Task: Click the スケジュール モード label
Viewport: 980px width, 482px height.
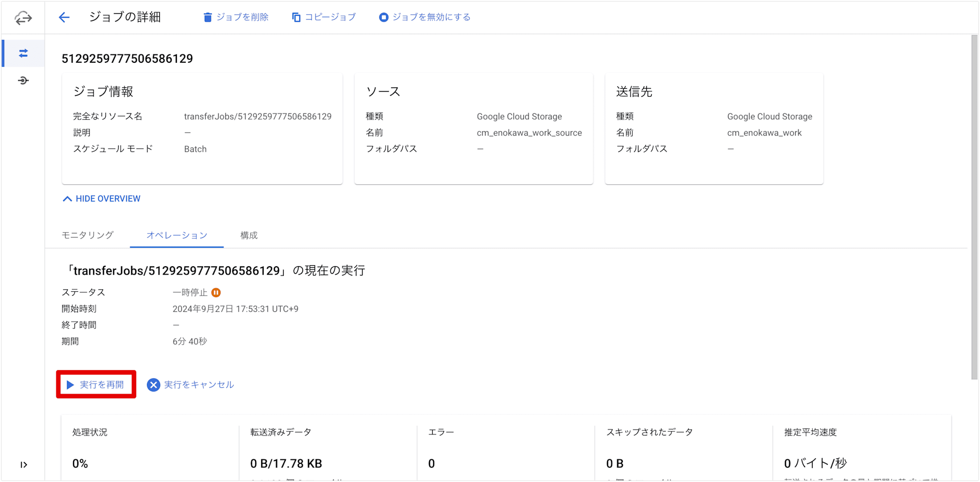Action: click(x=113, y=149)
